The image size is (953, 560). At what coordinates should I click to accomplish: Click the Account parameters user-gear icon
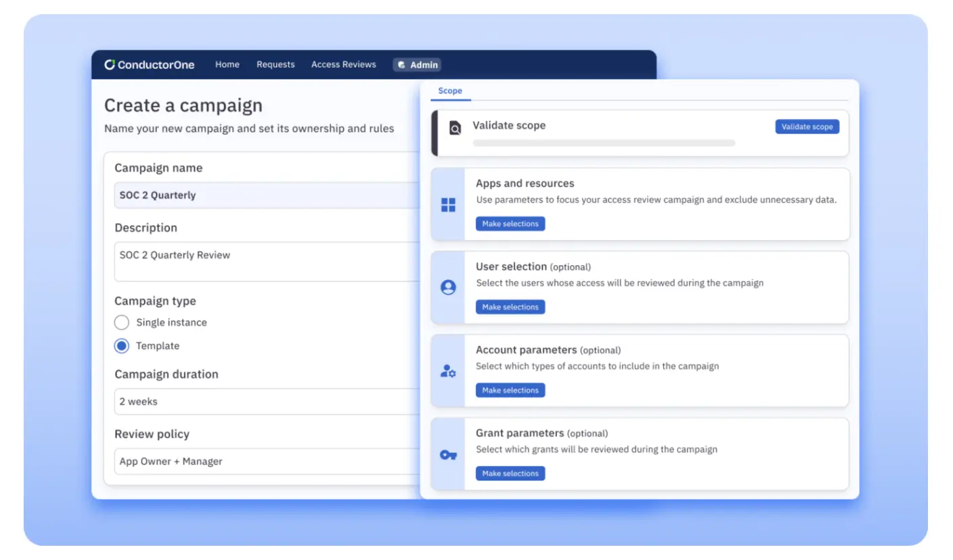[x=448, y=371]
